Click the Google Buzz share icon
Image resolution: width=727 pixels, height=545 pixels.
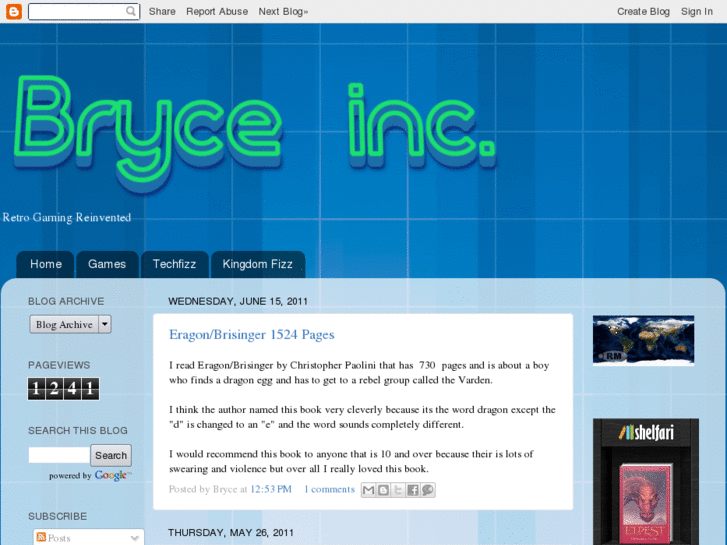(428, 490)
